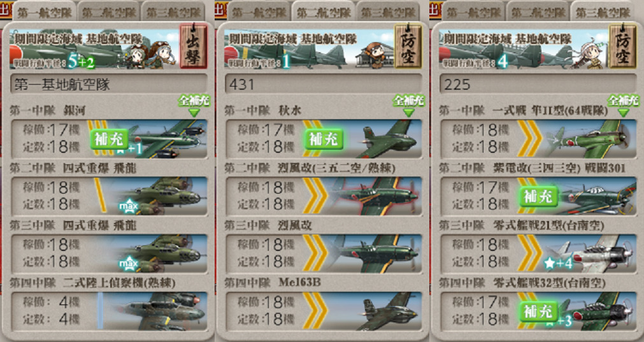Resupply the 銀河 squadron with 補充 button
The height and width of the screenshot is (342, 644).
(x=109, y=139)
